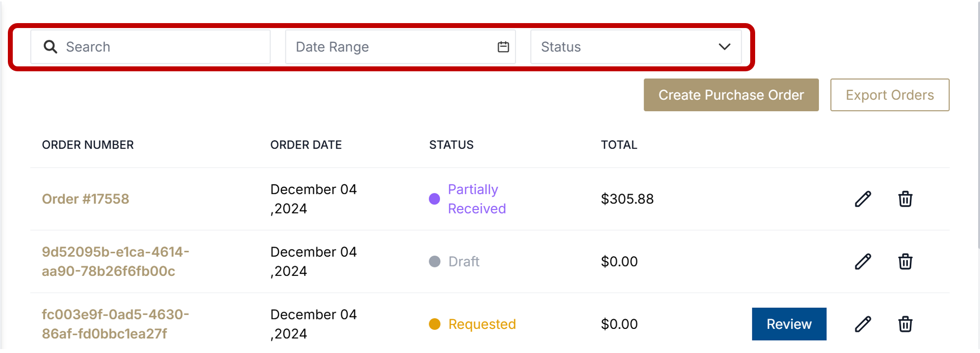Screen dimensions: 980x353
Task: Click the Create Purchase Order button
Action: click(731, 95)
